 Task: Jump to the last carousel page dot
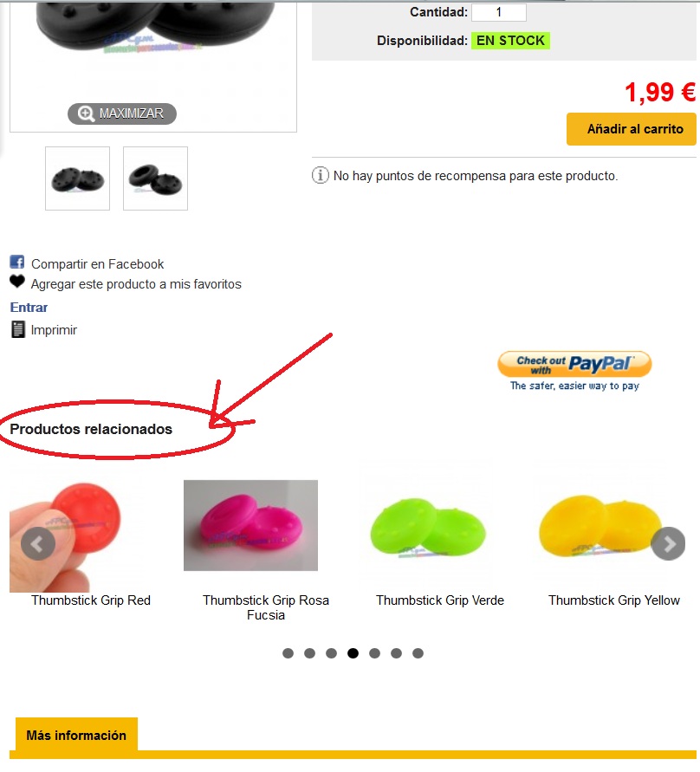tap(418, 653)
